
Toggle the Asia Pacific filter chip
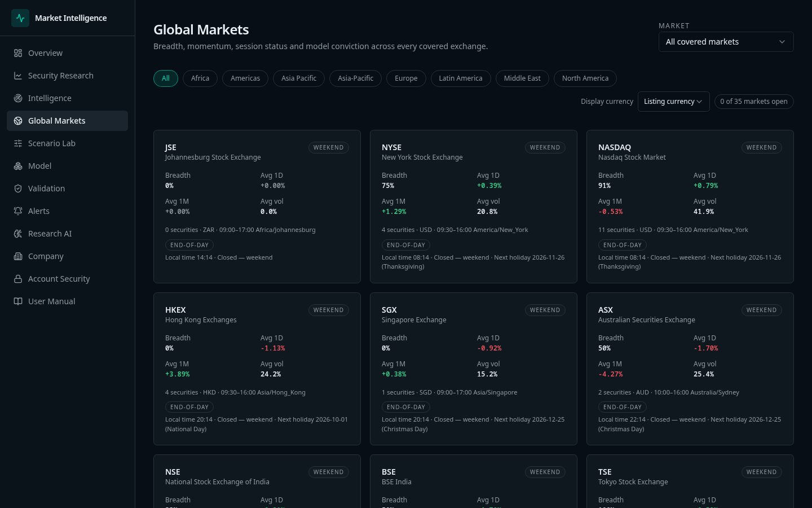click(x=299, y=78)
